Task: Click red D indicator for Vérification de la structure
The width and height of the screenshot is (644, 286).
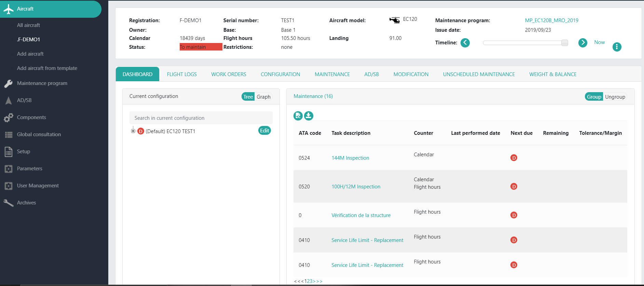Action: [x=513, y=215]
